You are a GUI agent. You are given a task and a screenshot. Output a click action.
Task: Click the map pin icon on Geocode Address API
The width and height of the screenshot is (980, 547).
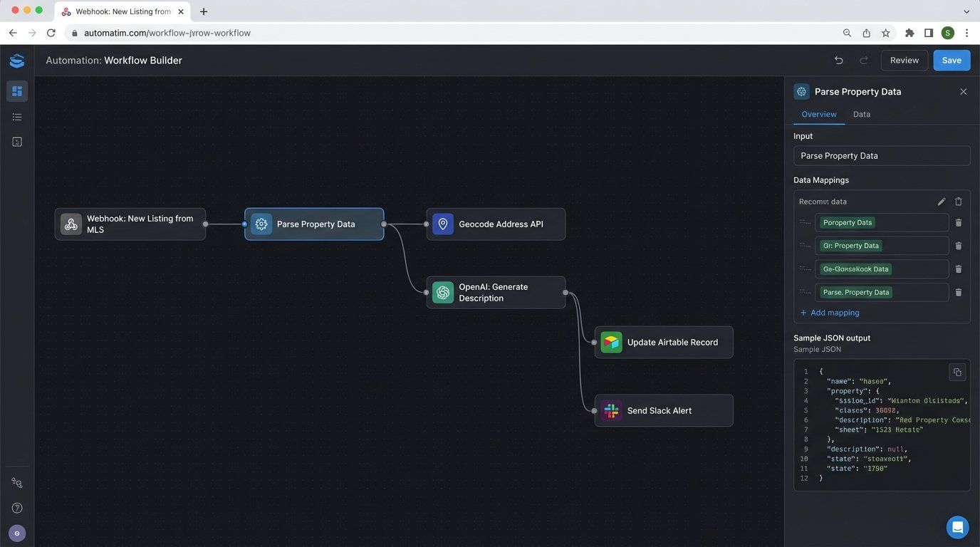(443, 224)
